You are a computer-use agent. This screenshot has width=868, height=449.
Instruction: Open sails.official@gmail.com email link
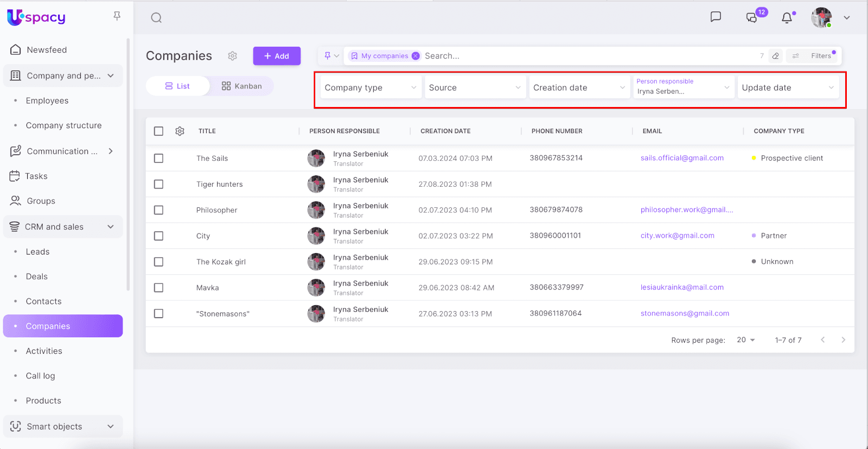tap(682, 158)
